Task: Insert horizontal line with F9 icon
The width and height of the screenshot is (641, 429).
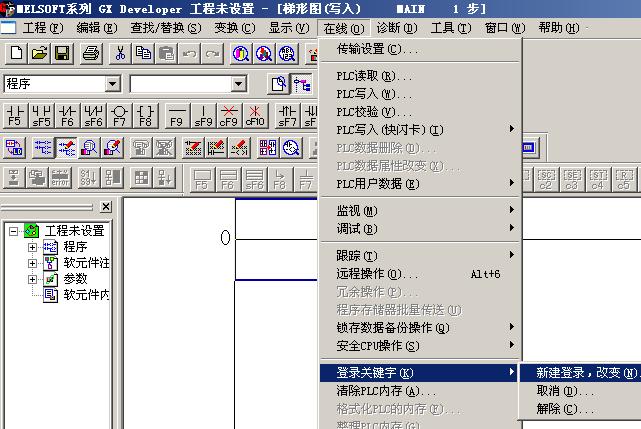Action: (x=177, y=116)
